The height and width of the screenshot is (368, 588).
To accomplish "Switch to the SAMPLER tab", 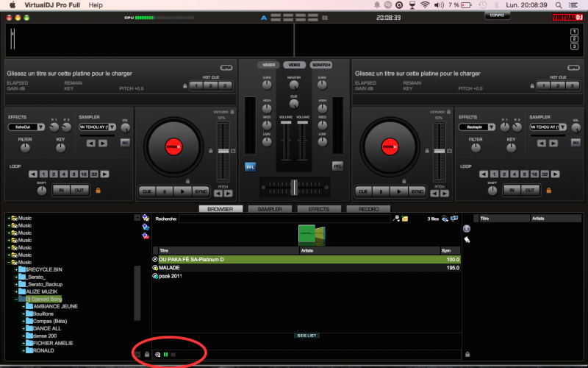I will (x=269, y=209).
